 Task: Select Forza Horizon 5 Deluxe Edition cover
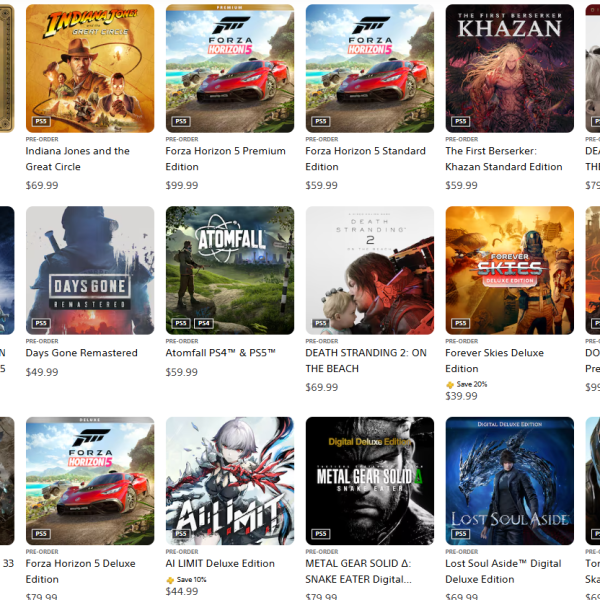click(90, 481)
